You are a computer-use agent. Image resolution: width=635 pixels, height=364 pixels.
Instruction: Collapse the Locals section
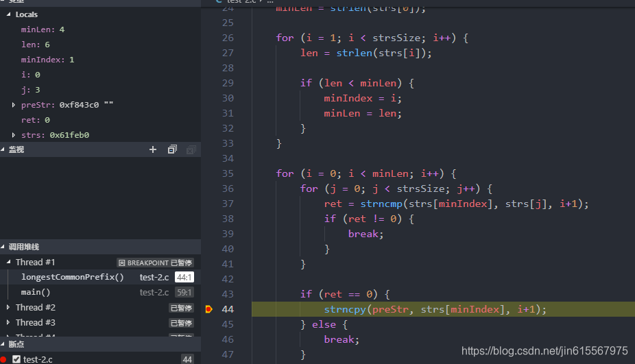pos(8,14)
